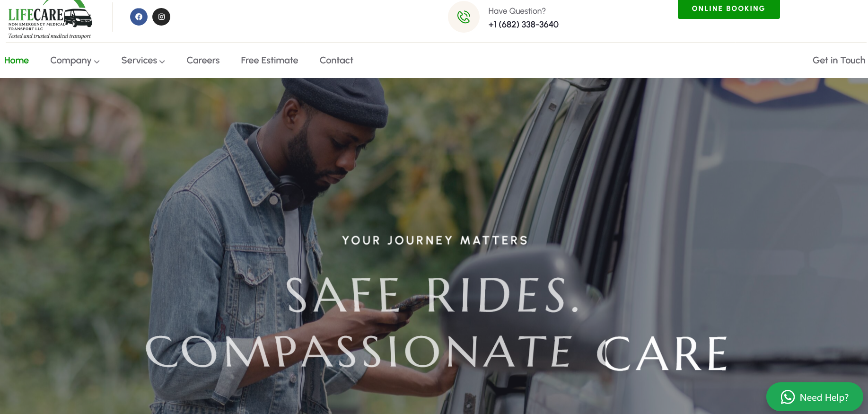Open the Careers page
The image size is (868, 414).
(x=203, y=61)
